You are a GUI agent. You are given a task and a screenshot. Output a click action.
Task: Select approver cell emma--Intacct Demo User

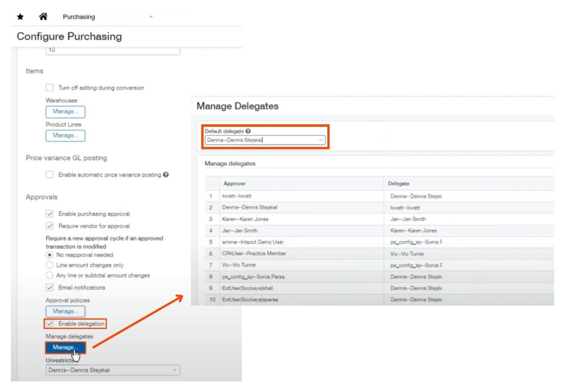point(301,242)
